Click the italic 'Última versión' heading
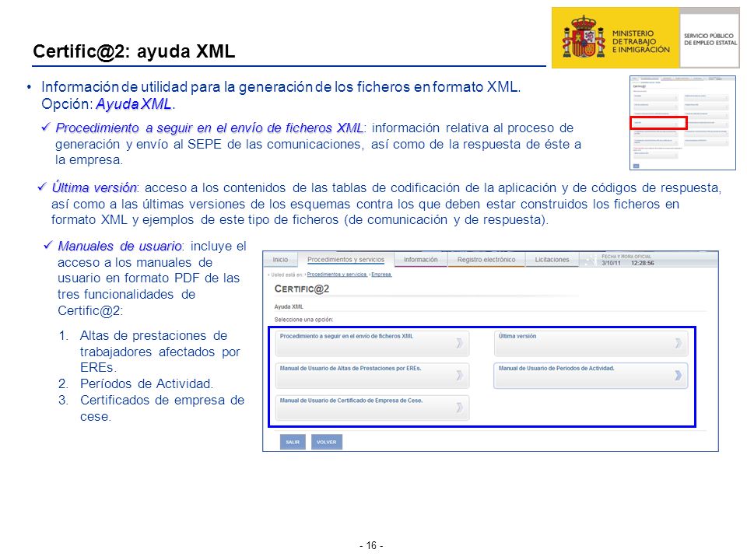The width and height of the screenshot is (747, 560). coord(94,187)
